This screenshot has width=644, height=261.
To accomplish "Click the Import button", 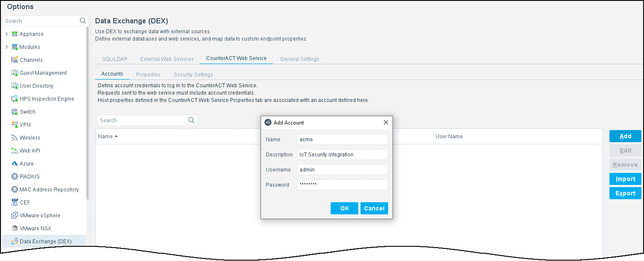I will [x=625, y=179].
